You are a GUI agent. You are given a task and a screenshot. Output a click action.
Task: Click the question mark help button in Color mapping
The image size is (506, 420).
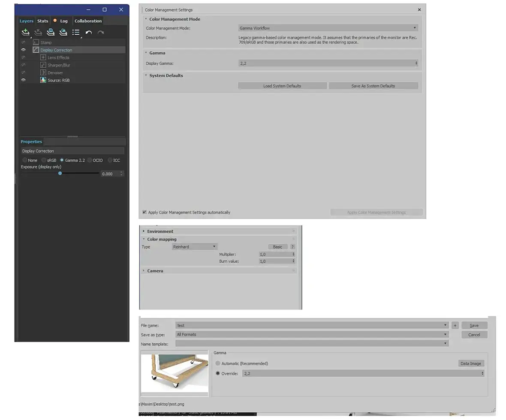292,247
